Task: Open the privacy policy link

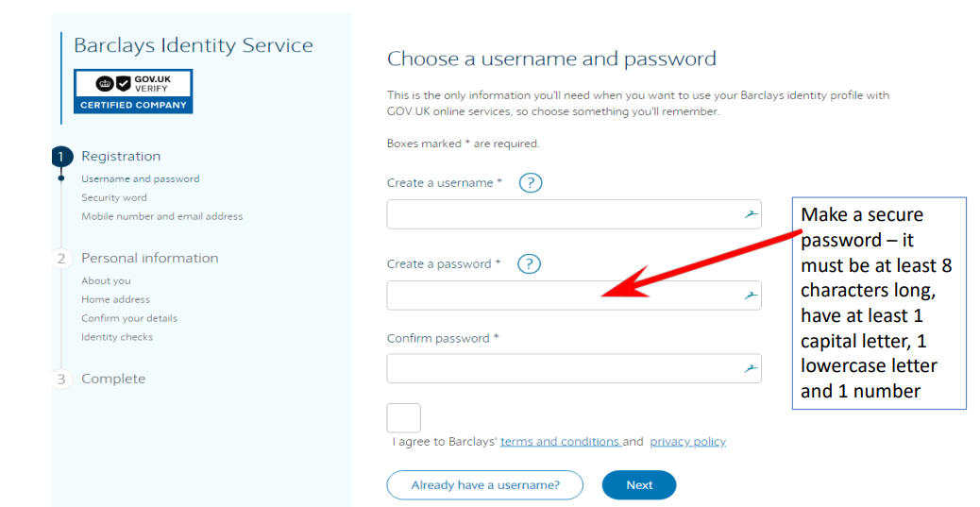Action: tap(687, 442)
